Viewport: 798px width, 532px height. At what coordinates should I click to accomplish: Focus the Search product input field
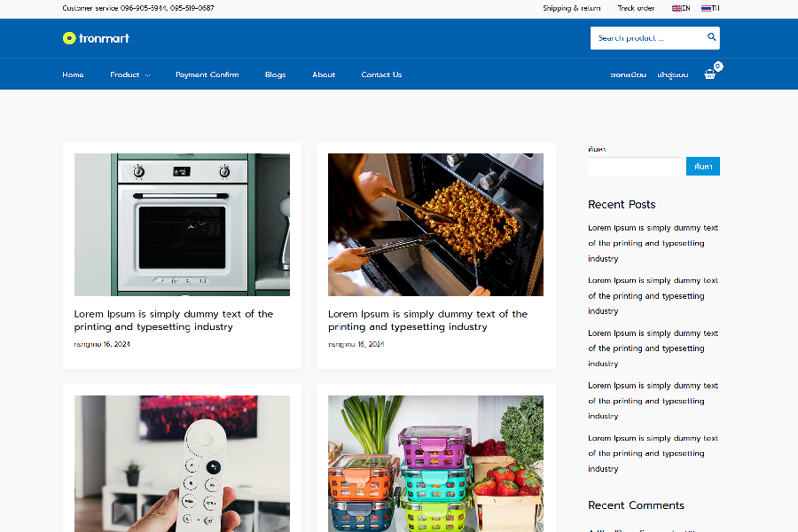tap(646, 38)
